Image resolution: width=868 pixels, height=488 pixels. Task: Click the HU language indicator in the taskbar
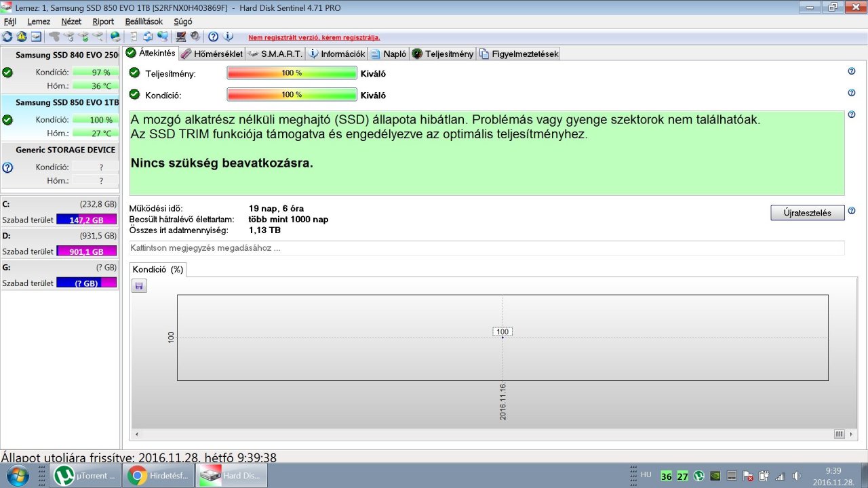646,474
